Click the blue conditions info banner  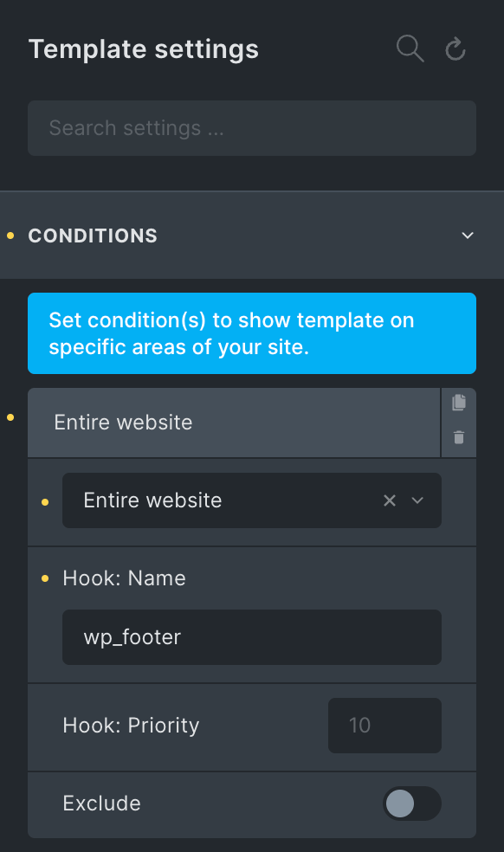tap(252, 333)
